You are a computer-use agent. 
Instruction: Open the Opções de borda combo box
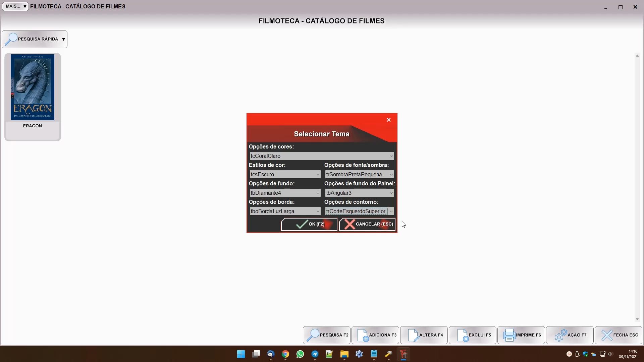click(x=317, y=211)
